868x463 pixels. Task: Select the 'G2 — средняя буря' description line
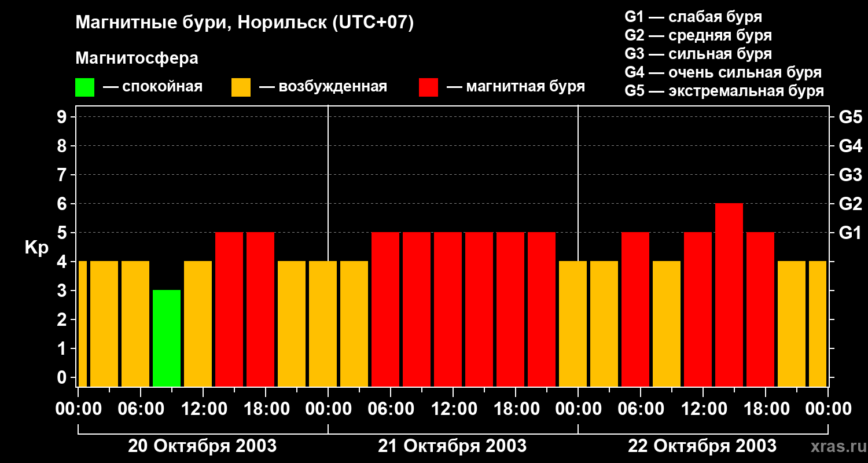[698, 35]
